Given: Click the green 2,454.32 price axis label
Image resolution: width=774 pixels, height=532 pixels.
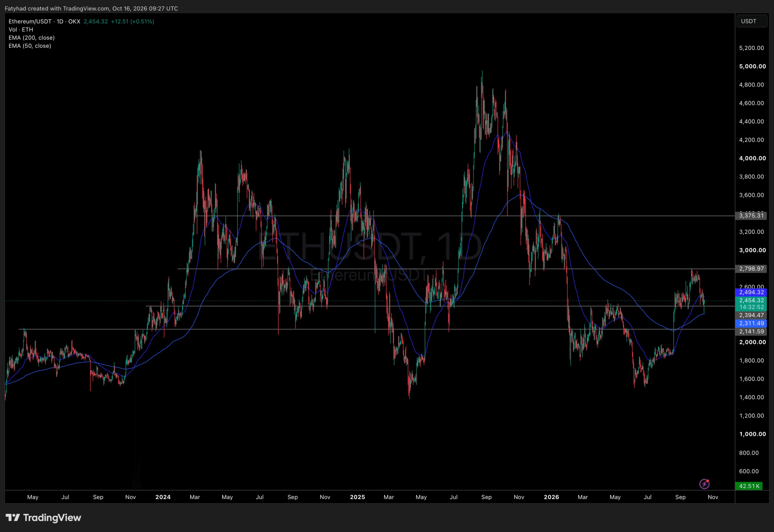Looking at the screenshot, I should click(x=751, y=301).
